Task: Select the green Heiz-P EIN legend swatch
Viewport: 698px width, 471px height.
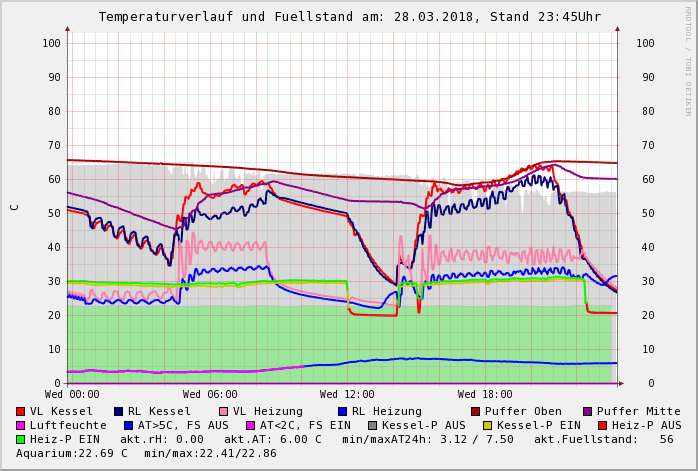Action: tap(21, 439)
